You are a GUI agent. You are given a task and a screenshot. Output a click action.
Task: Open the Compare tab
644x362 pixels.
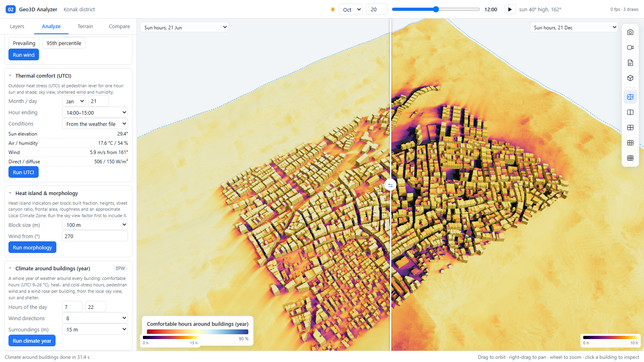pyautogui.click(x=120, y=27)
